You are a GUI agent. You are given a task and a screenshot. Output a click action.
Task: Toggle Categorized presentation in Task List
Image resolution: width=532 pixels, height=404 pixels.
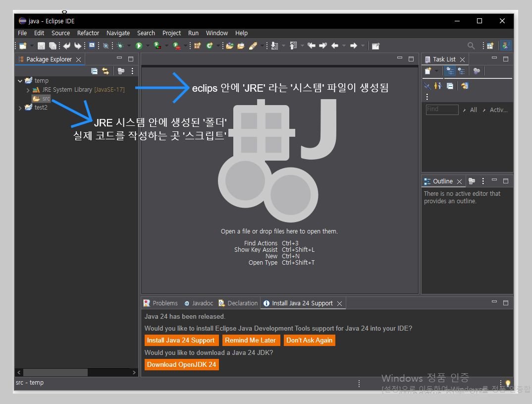(450, 71)
